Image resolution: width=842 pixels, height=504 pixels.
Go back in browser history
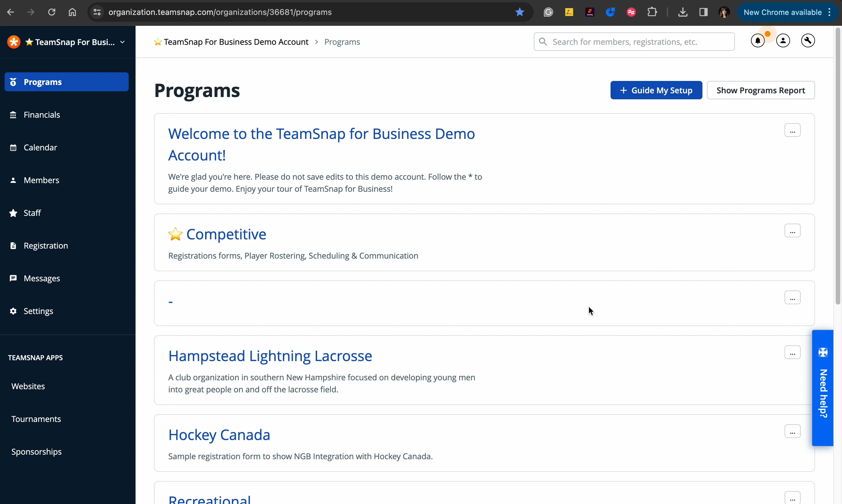[11, 12]
